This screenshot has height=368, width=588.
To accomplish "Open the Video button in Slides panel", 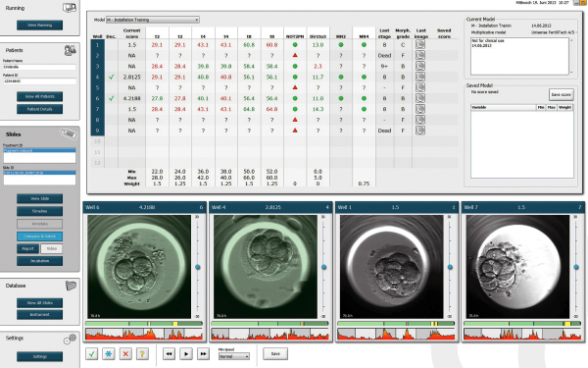I will point(52,248).
